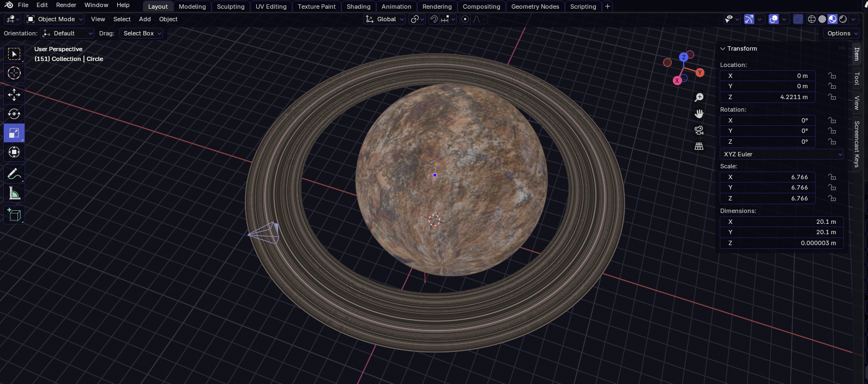Click the zoom magnifier viewport icon

tap(699, 97)
